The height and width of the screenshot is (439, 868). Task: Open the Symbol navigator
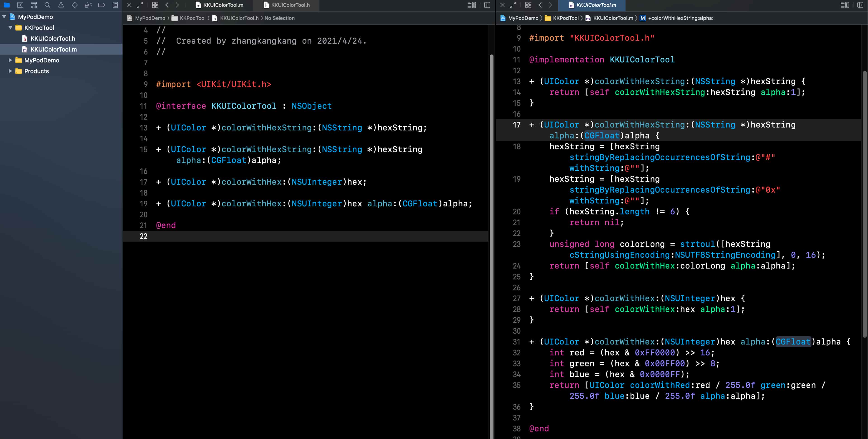pos(34,5)
